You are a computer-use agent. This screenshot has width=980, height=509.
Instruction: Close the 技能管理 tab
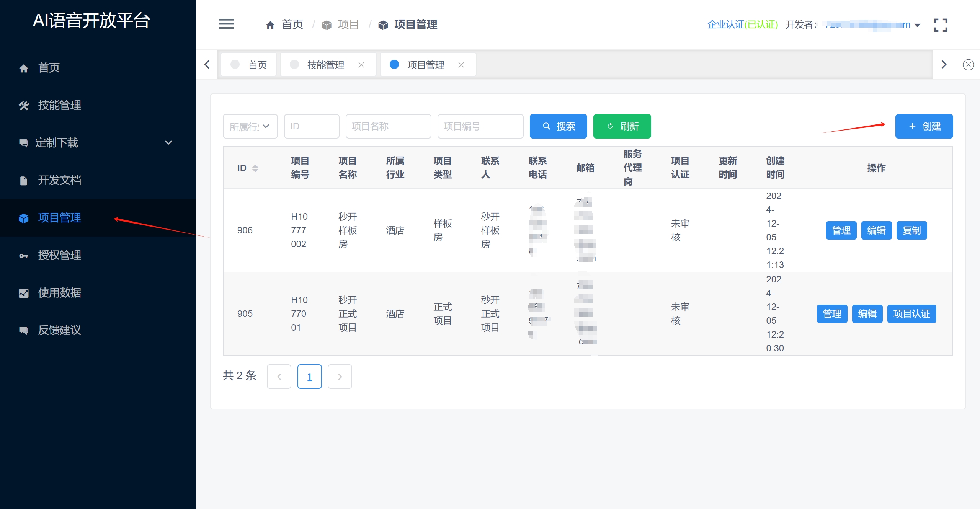tap(361, 65)
